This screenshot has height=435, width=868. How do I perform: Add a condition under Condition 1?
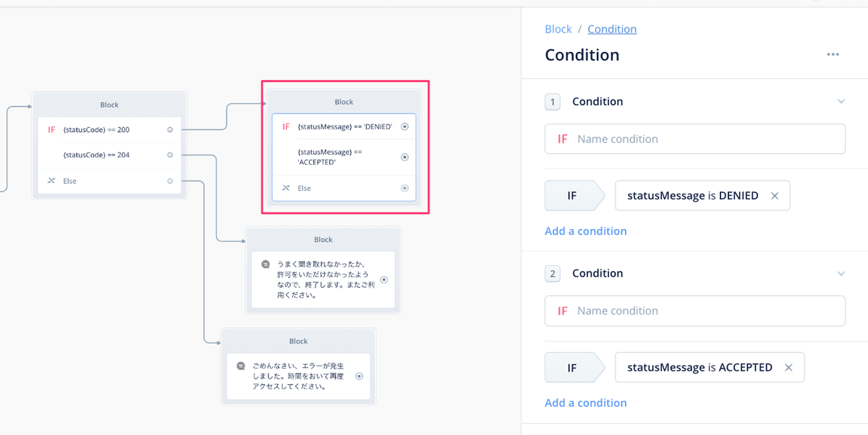click(586, 231)
